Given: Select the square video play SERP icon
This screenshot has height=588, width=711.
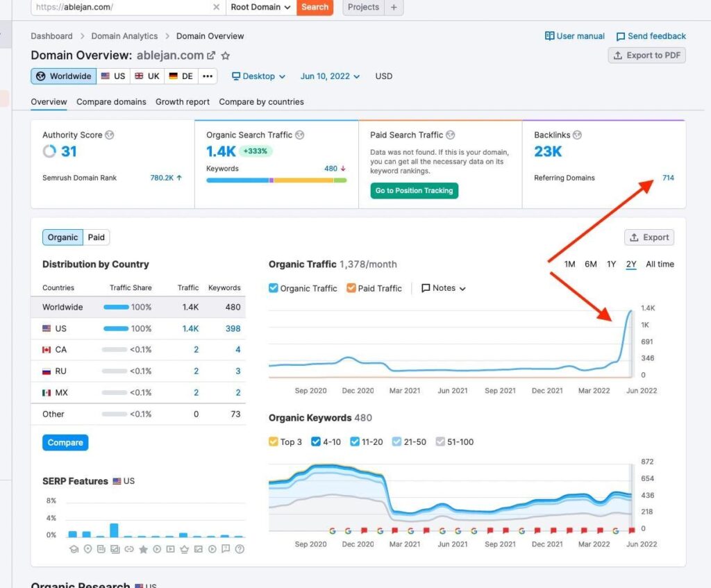Looking at the screenshot, I should pos(171,549).
